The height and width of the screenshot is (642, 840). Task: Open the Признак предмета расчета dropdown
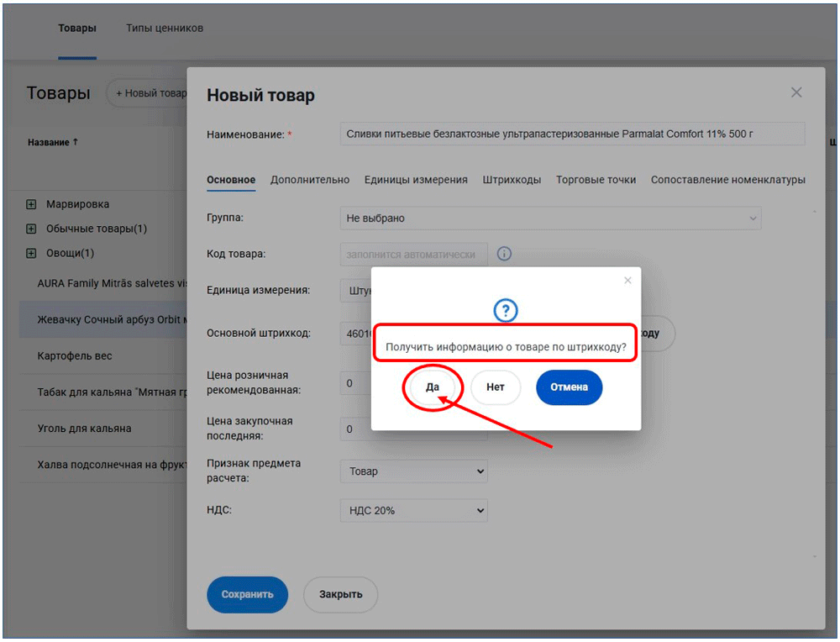pyautogui.click(x=413, y=471)
